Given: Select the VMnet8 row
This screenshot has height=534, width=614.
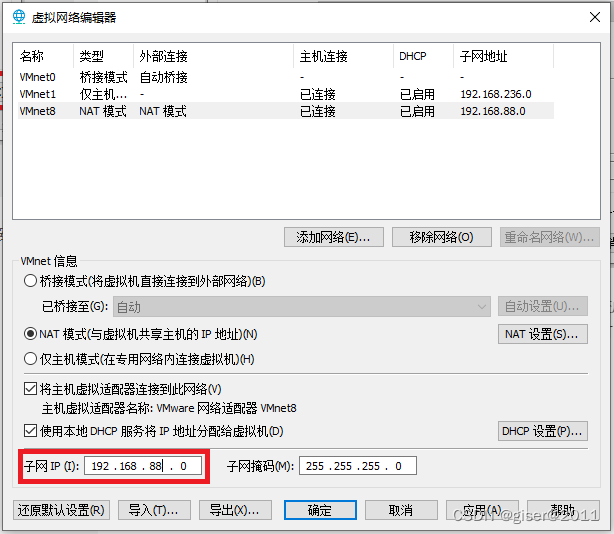Looking at the screenshot, I should [286, 111].
